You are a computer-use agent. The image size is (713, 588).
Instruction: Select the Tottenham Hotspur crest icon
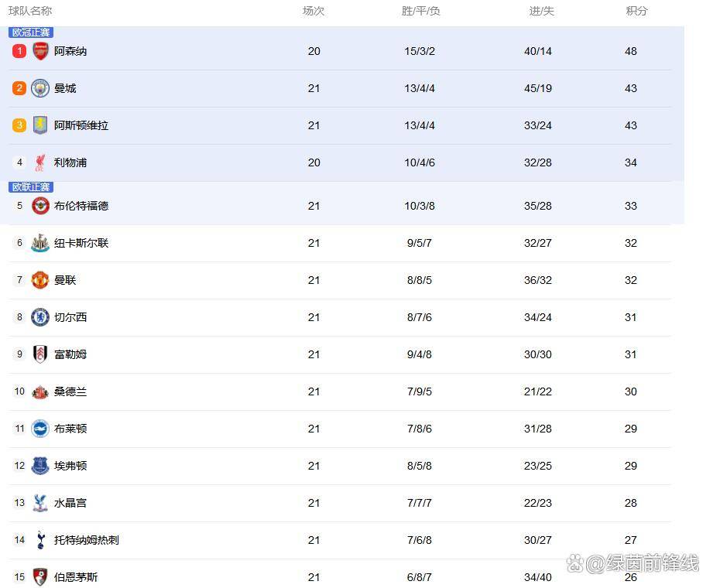click(x=40, y=540)
